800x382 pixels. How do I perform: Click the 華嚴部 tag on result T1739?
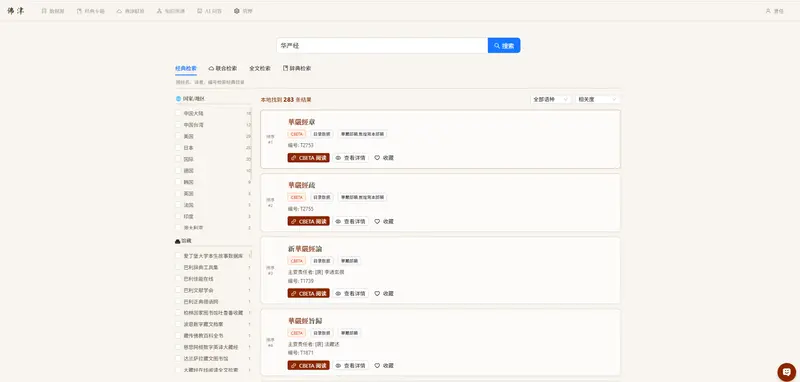click(349, 261)
